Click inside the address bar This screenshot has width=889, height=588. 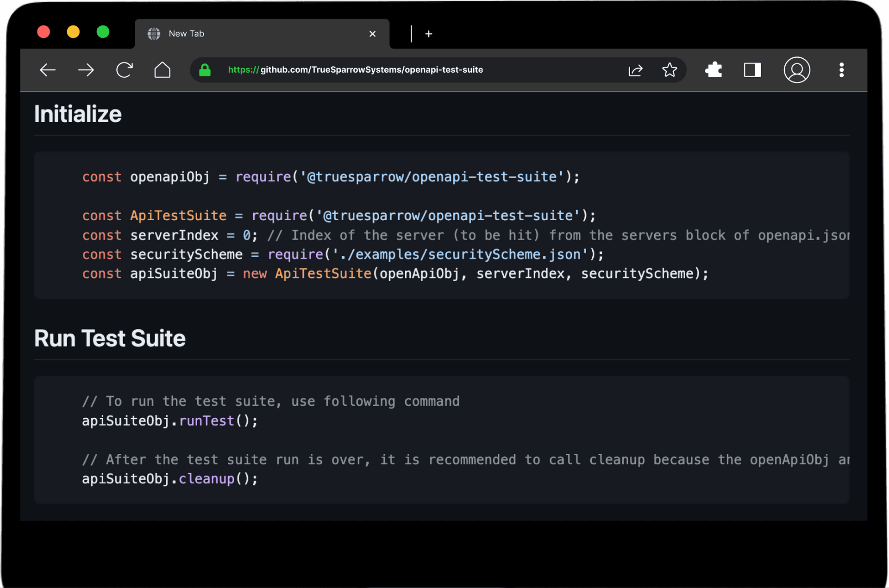coord(417,70)
